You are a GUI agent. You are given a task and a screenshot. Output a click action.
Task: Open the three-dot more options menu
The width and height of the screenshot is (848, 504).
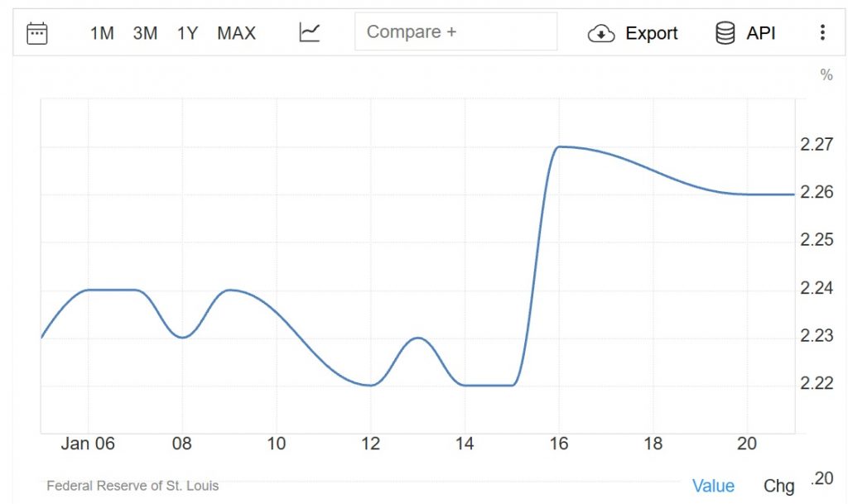pos(821,33)
